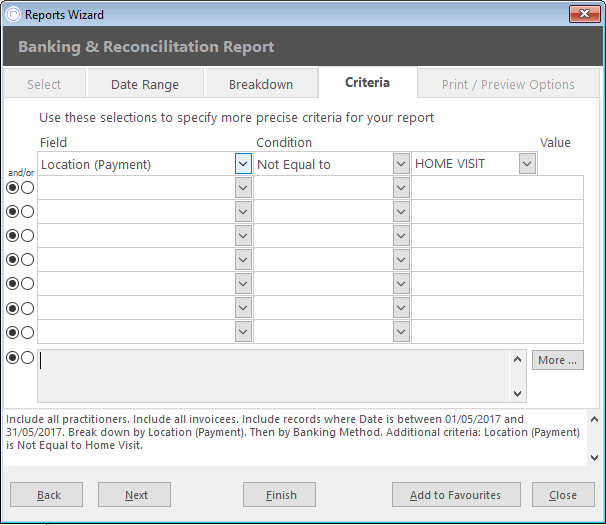
Task: Open the Location (Payment) field dropdown
Action: [243, 164]
